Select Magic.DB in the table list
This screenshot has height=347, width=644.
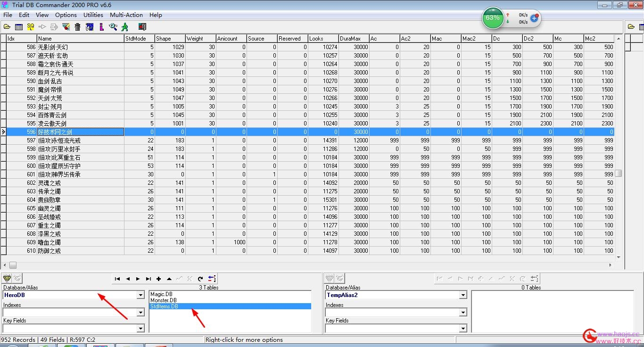point(161,294)
